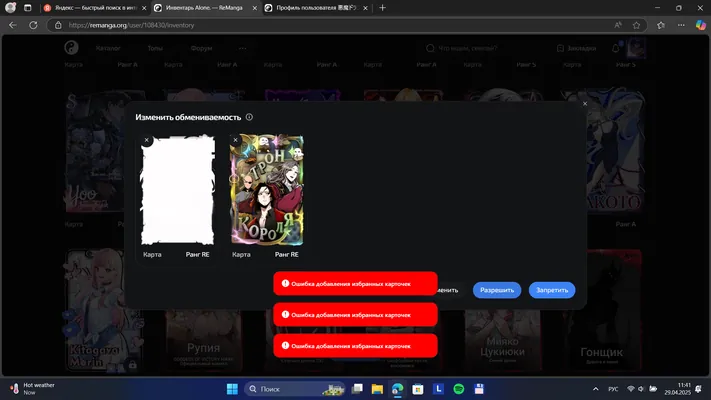Click the Запретить button
The height and width of the screenshot is (400, 711).
552,290
